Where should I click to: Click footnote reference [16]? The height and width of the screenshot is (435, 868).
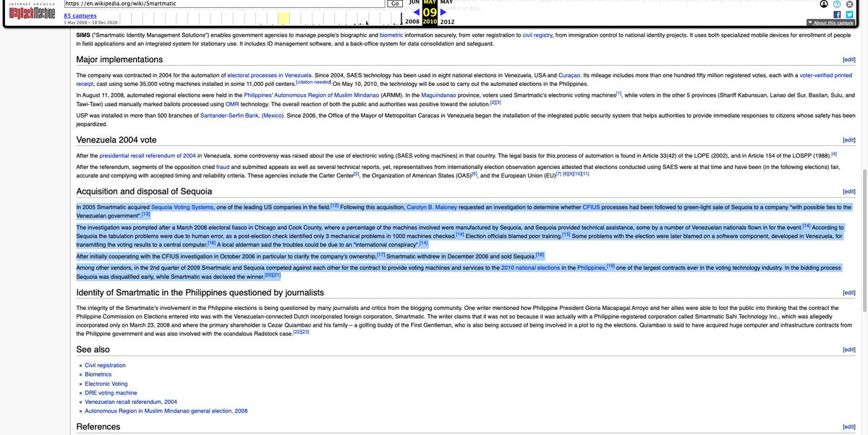212,241
